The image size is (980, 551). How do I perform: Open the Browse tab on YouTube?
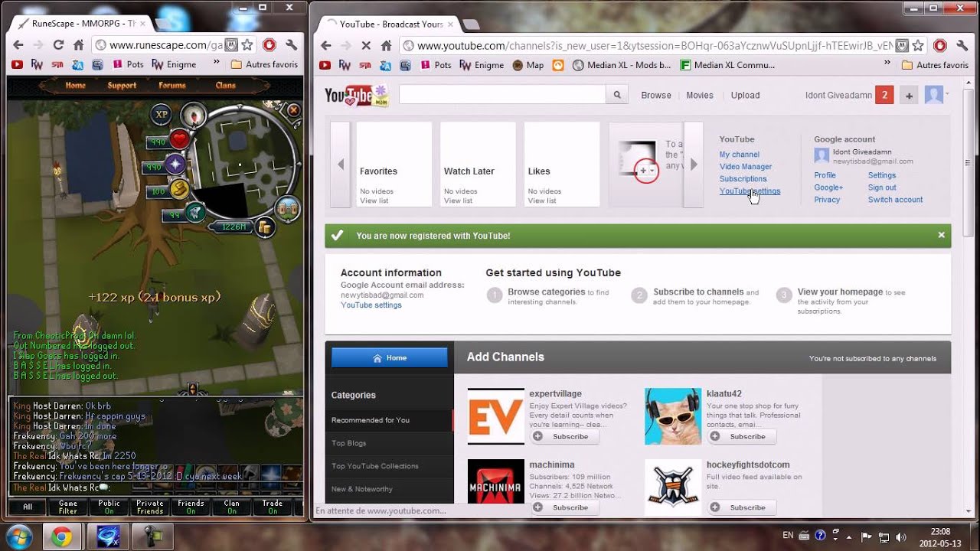(656, 95)
